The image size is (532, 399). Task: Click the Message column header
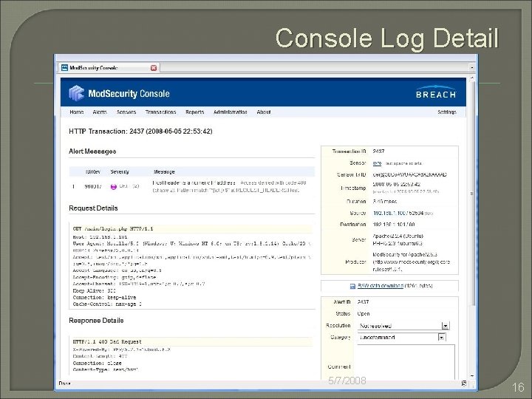pos(164,171)
